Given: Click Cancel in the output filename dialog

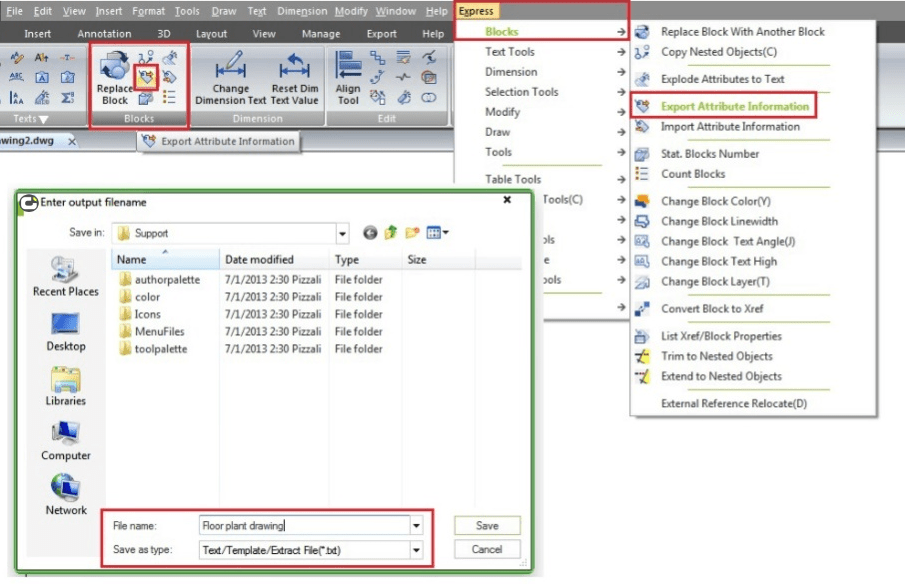Looking at the screenshot, I should (487, 549).
